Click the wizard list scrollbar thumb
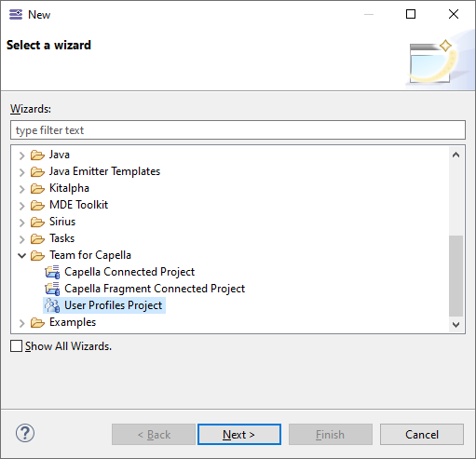The width and height of the screenshot is (476, 459). coord(456,276)
